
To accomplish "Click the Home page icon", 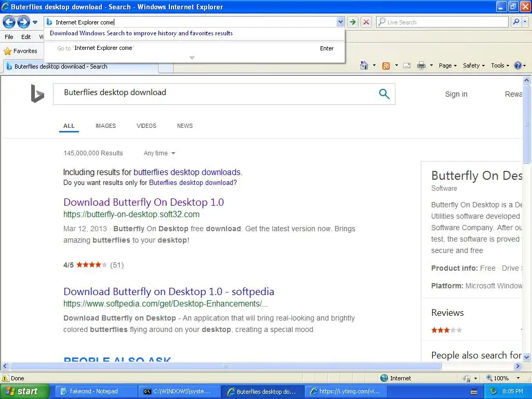I will click(364, 65).
